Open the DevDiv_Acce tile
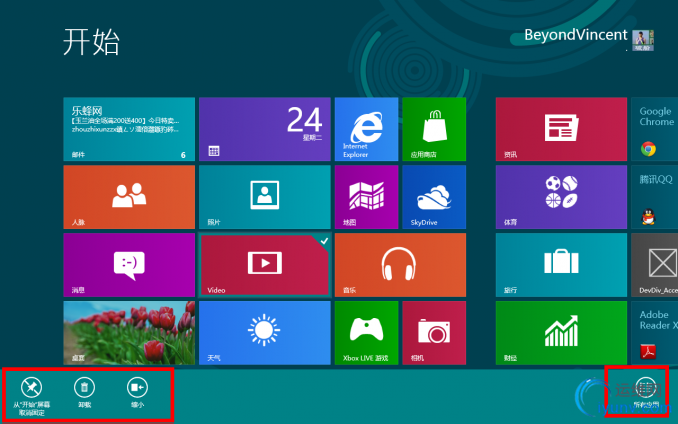 click(655, 265)
